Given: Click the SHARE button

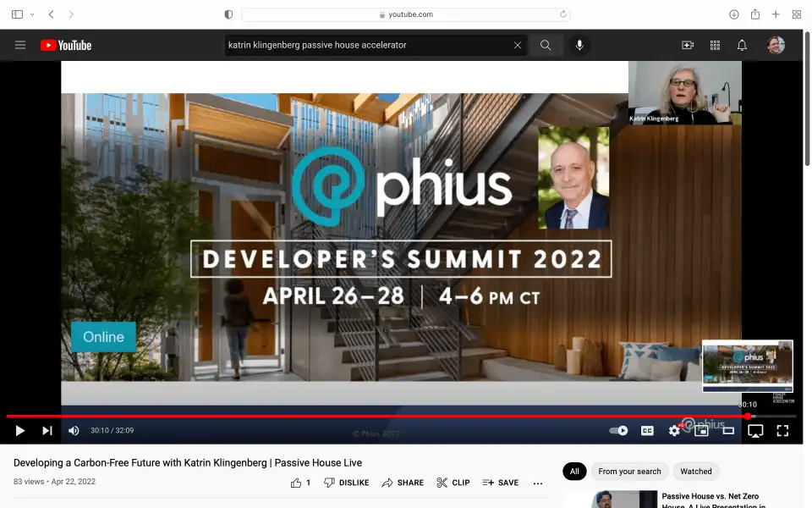Looking at the screenshot, I should tap(403, 483).
